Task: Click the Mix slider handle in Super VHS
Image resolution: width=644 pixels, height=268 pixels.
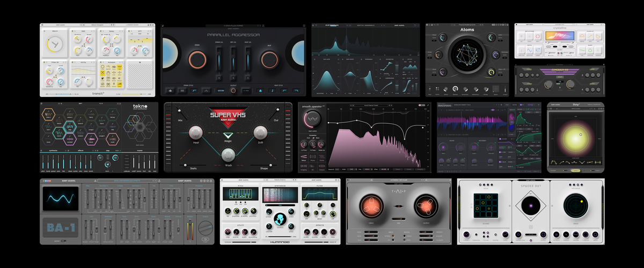Action: [x=179, y=111]
